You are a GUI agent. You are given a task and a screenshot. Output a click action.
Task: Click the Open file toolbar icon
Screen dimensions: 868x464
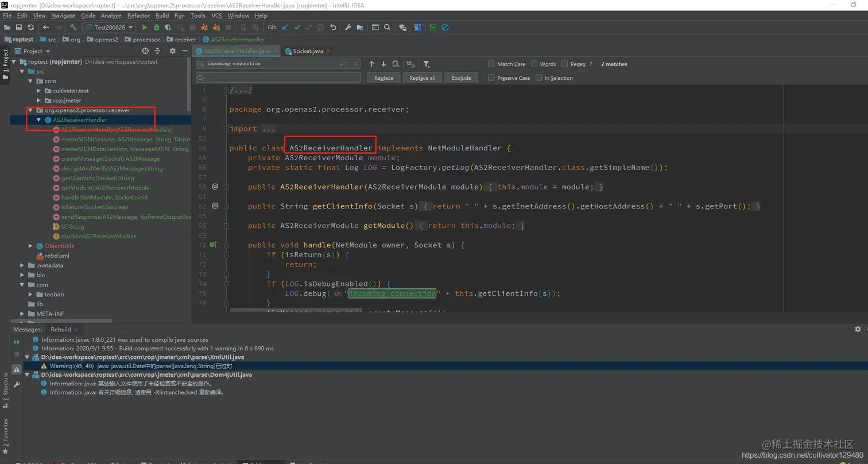click(7, 27)
